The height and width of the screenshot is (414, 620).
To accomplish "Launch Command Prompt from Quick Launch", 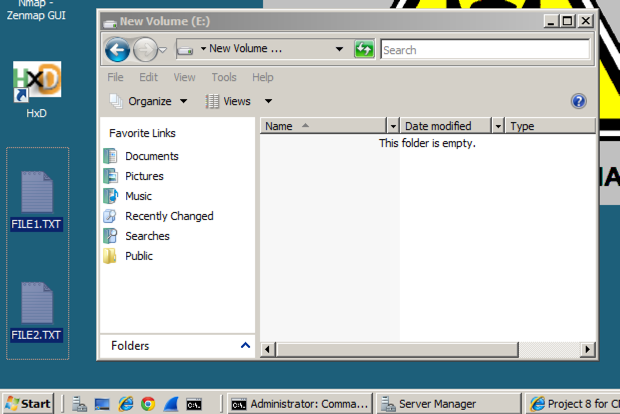I will tap(194, 405).
